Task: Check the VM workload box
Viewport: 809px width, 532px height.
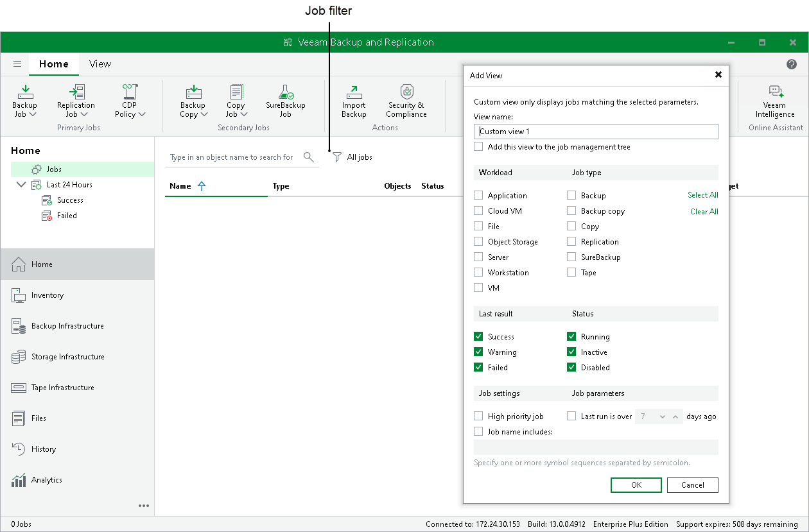Action: click(x=478, y=287)
